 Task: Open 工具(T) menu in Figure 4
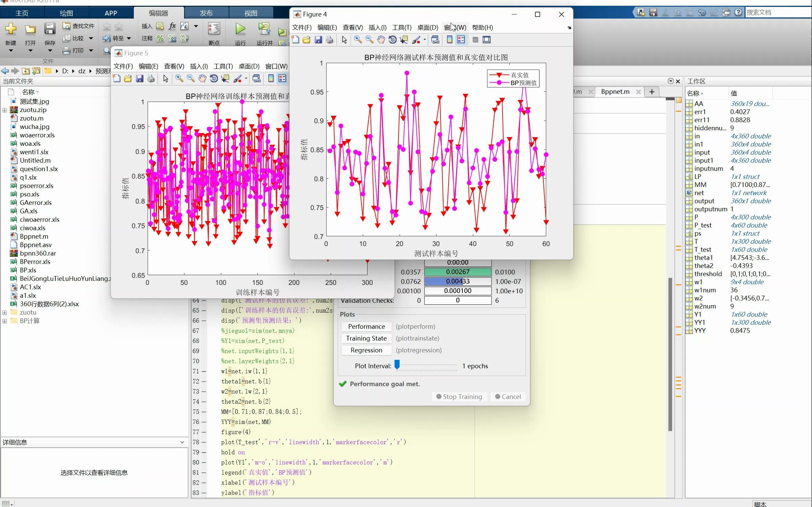pos(402,27)
